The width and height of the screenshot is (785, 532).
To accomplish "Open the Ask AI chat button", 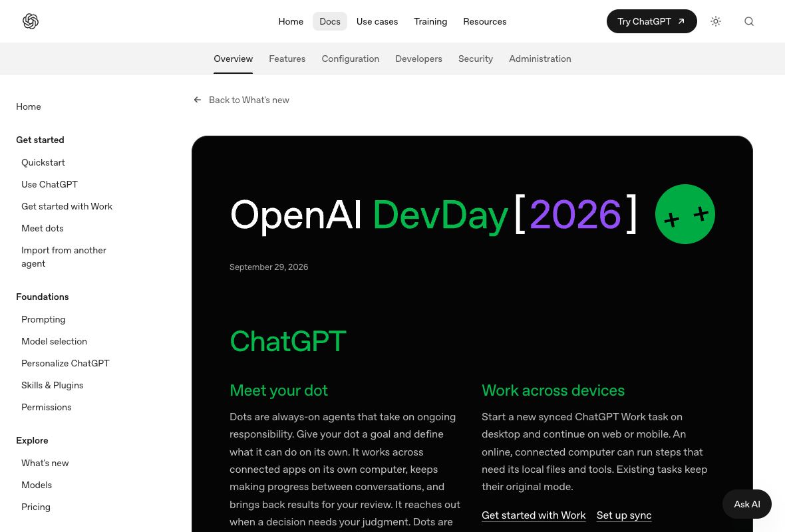I will click(x=746, y=504).
